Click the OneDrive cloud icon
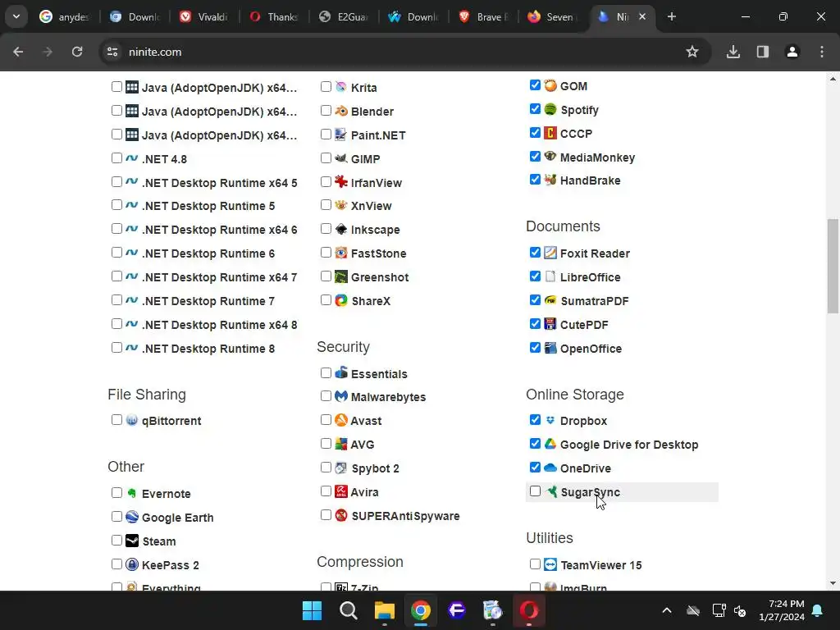Viewport: 840px width, 630px height. 550,468
